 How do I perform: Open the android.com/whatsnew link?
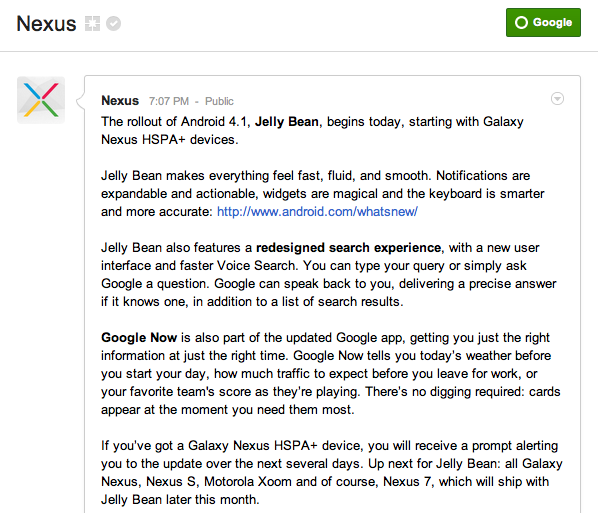click(317, 211)
